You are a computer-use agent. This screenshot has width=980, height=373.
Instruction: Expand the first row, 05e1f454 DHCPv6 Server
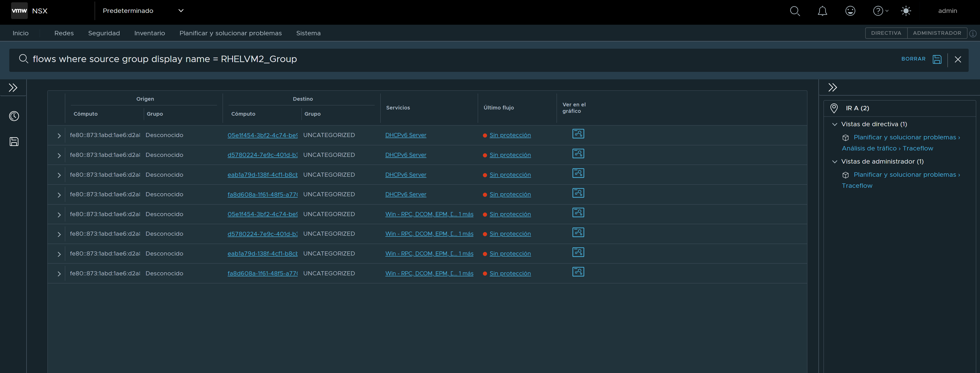point(59,136)
